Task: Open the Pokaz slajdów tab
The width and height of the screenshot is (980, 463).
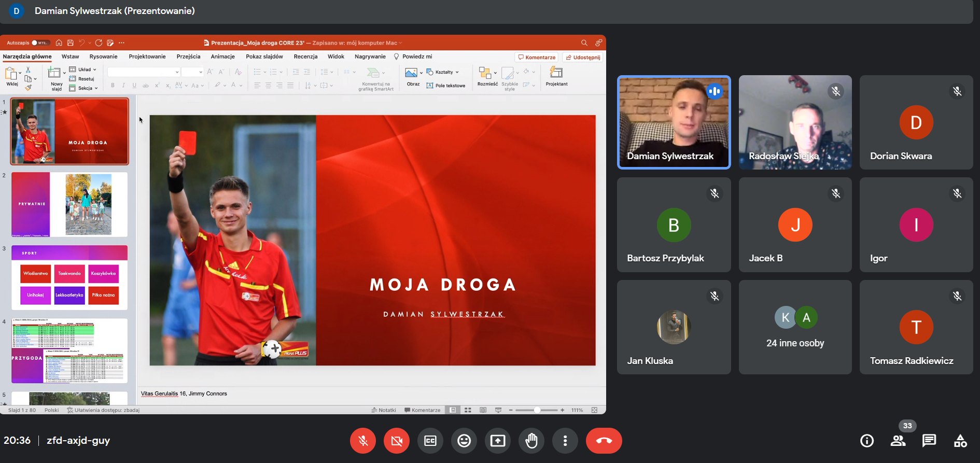Action: 264,57
